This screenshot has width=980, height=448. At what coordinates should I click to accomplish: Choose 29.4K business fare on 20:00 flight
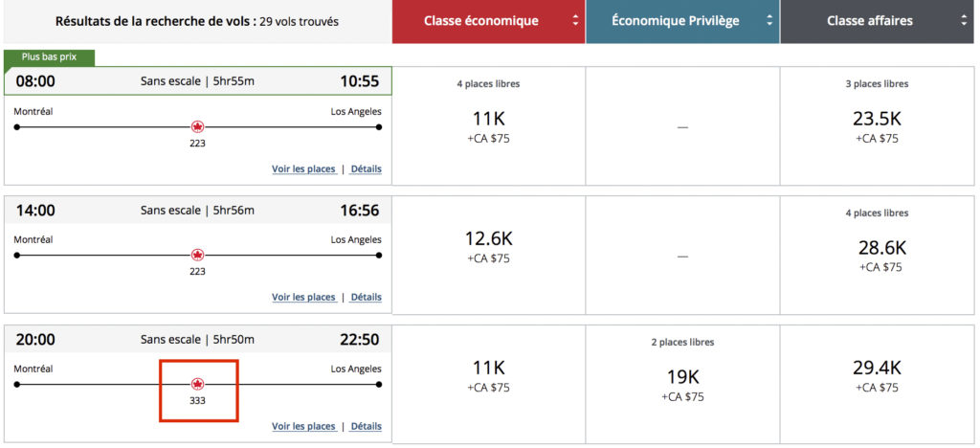click(877, 369)
